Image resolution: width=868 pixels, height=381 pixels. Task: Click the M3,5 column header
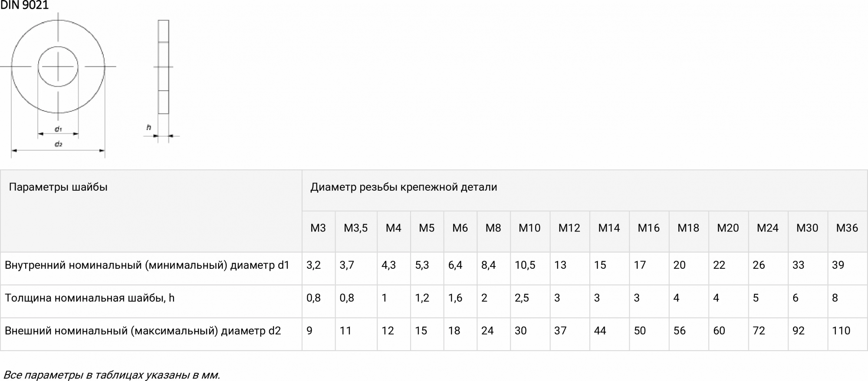355,228
